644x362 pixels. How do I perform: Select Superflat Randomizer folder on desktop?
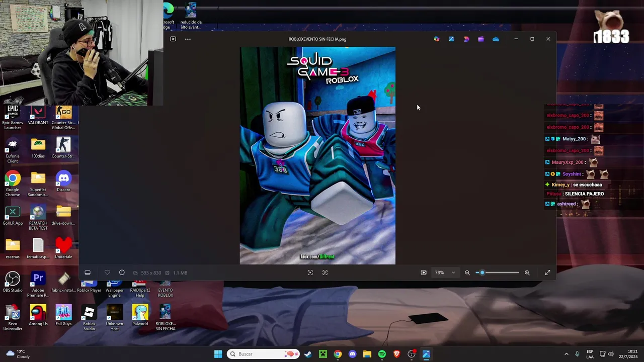pyautogui.click(x=38, y=185)
